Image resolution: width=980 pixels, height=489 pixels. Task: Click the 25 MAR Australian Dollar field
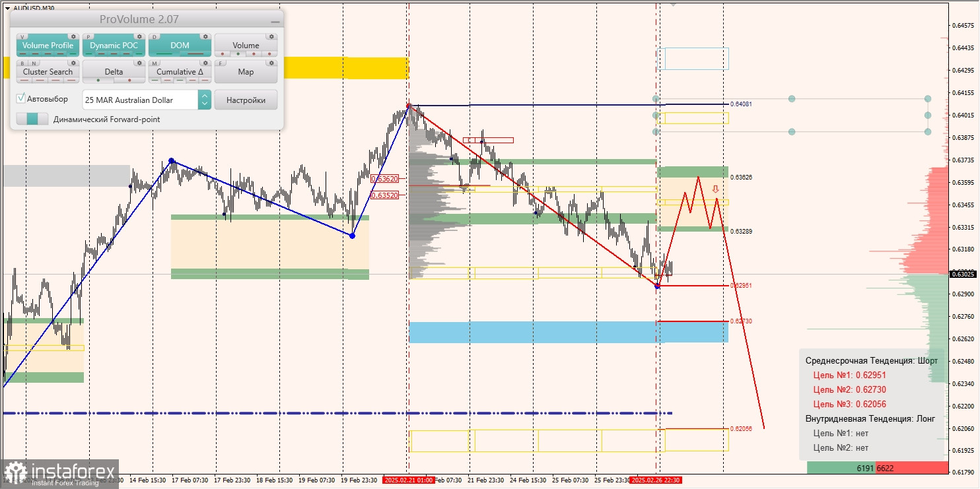tap(140, 100)
